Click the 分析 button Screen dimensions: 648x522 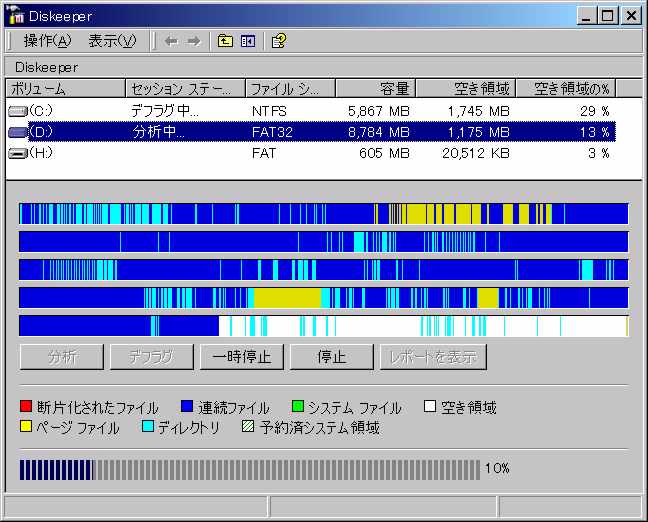tap(62, 357)
